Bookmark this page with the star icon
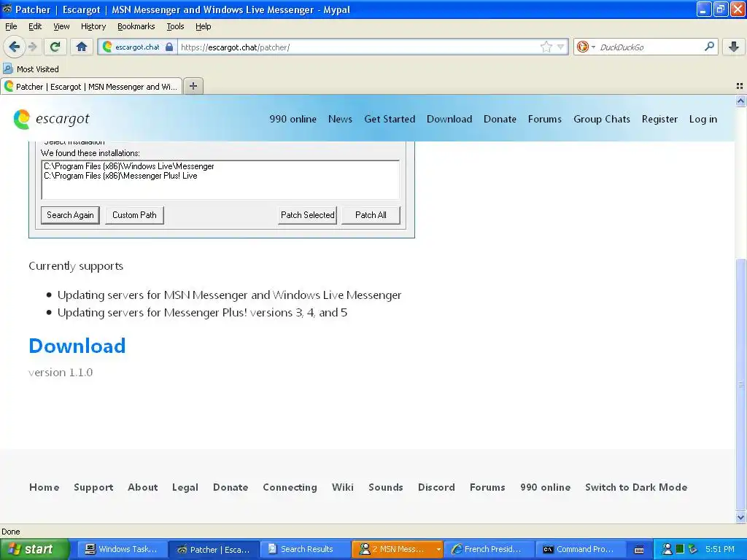Image resolution: width=747 pixels, height=560 pixels. pyautogui.click(x=546, y=47)
